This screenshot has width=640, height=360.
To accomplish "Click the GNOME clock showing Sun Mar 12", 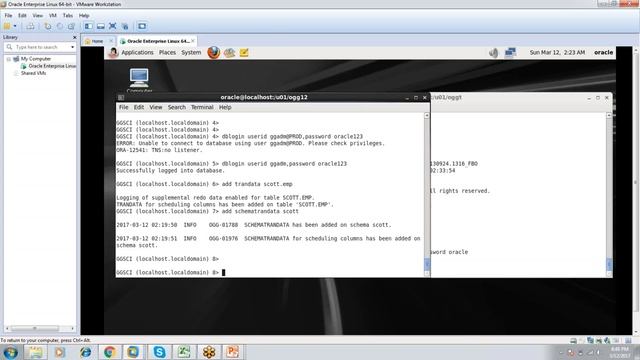I will [557, 53].
